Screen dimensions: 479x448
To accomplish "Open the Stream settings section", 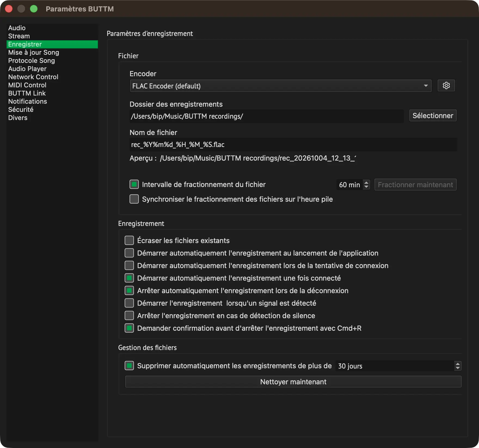I will point(52,36).
